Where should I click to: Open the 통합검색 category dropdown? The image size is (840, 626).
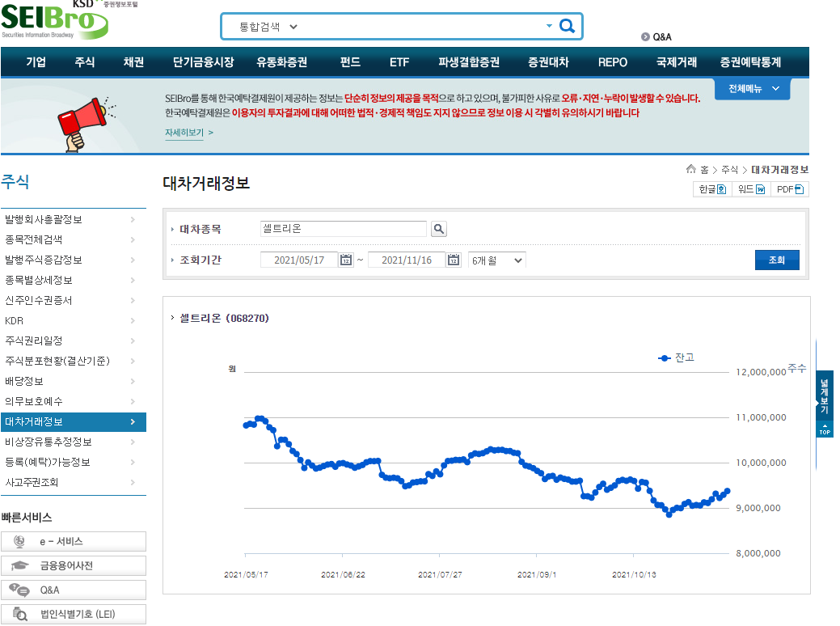point(268,26)
